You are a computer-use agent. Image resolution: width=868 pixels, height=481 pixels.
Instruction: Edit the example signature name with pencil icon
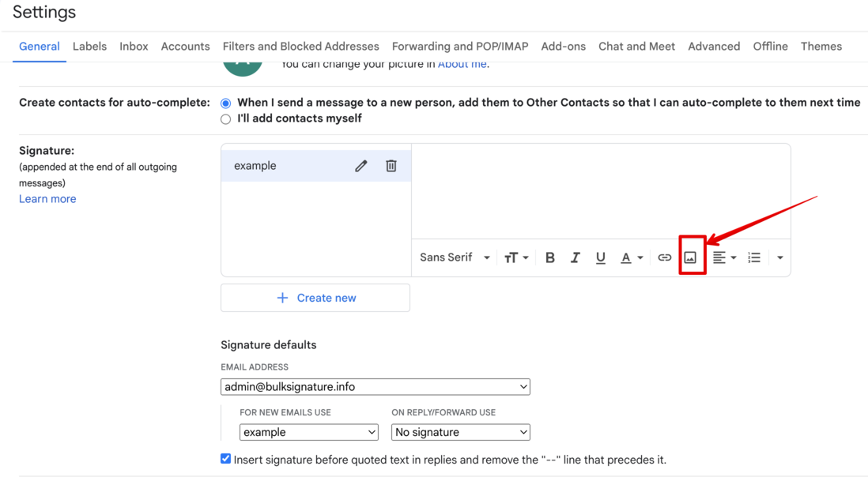(361, 166)
